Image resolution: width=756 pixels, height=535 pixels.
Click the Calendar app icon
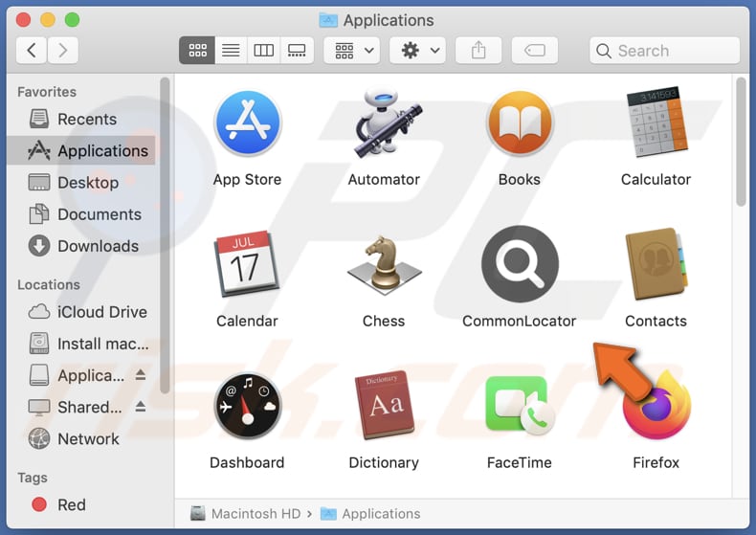click(247, 263)
